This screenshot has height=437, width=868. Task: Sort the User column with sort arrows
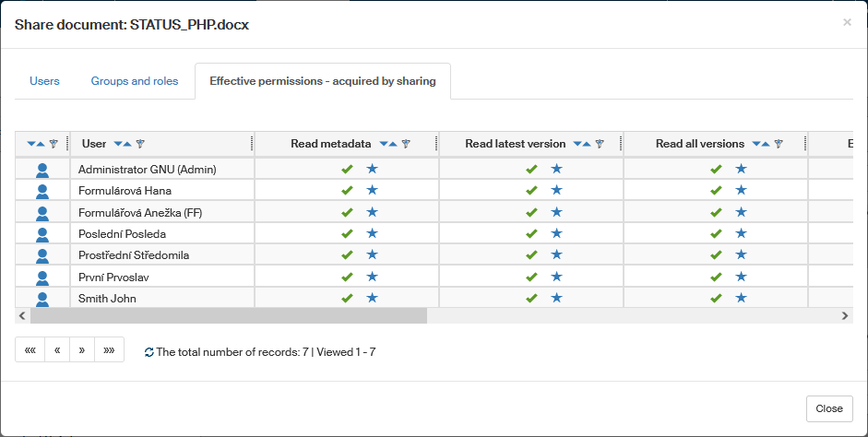coord(122,144)
